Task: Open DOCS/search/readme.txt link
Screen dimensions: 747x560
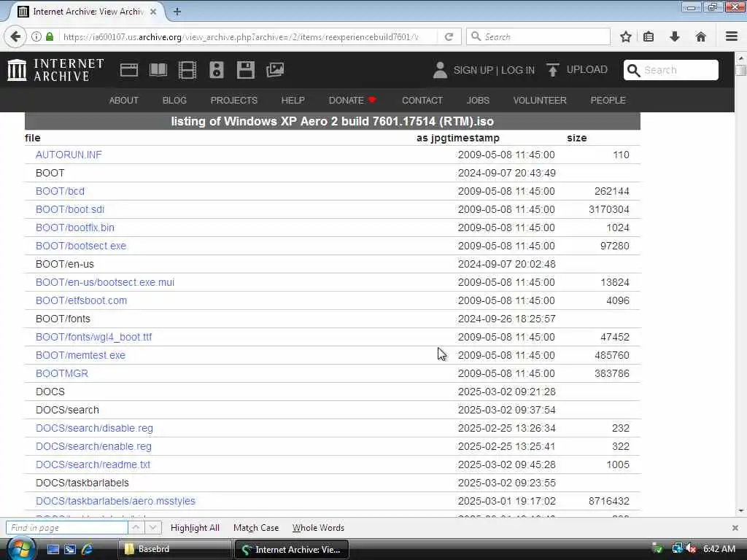Action: pyautogui.click(x=93, y=464)
